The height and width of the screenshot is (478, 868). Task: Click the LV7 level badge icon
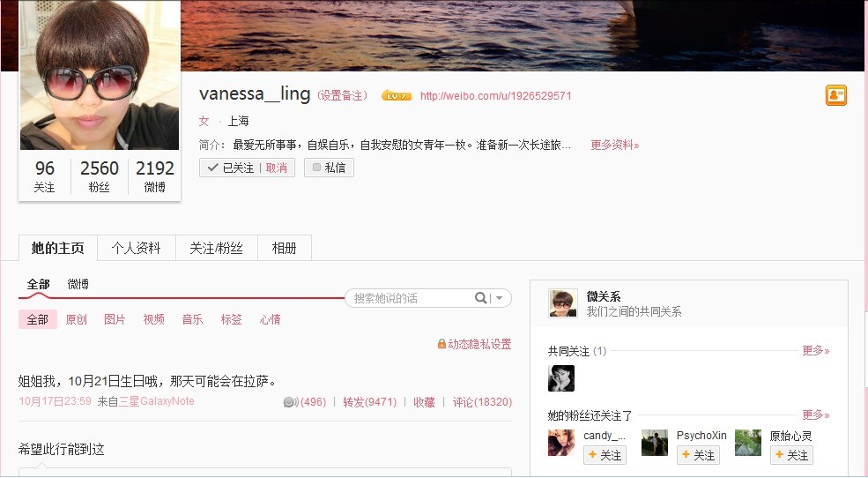[x=396, y=96]
